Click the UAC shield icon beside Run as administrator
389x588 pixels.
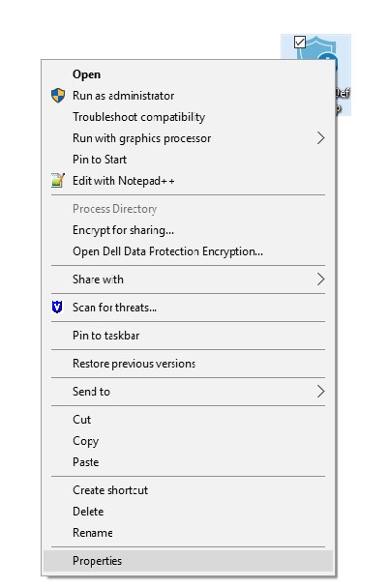(x=58, y=96)
